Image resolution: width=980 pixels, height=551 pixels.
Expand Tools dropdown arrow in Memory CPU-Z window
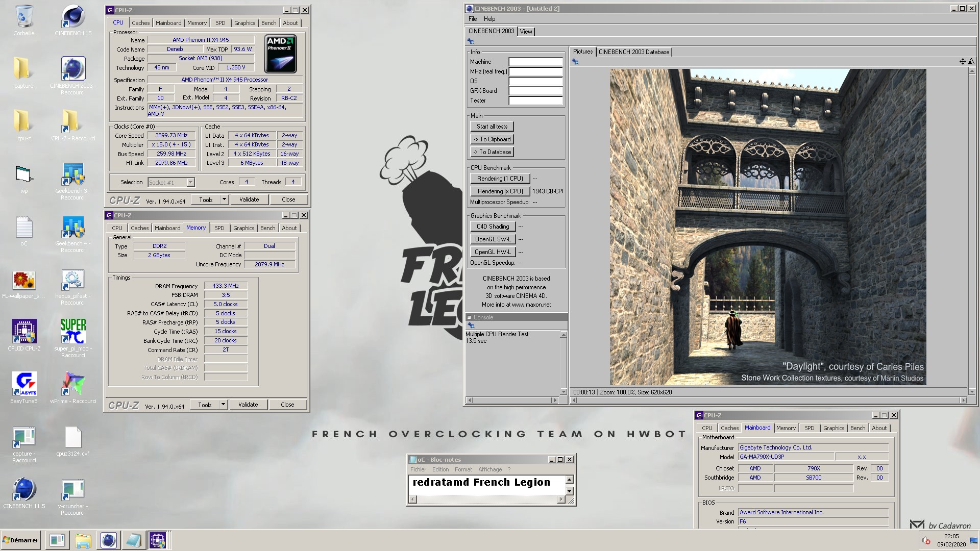[x=223, y=405]
